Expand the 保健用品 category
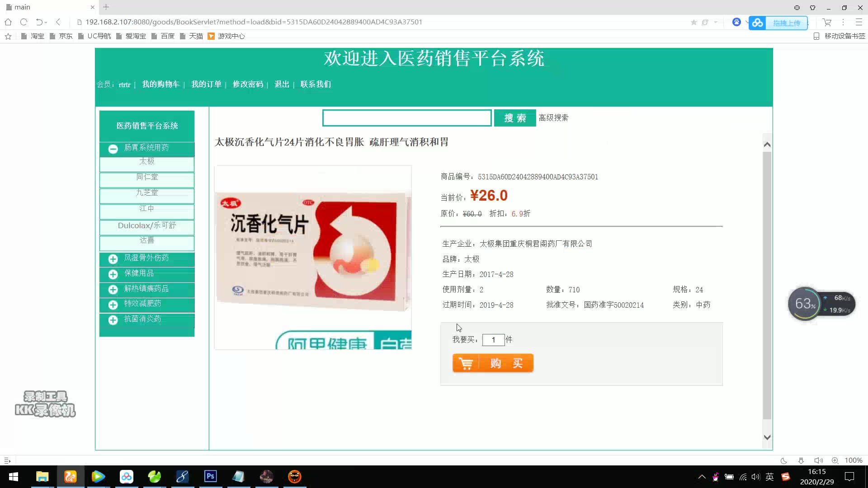Image resolution: width=868 pixels, height=488 pixels. [x=113, y=274]
